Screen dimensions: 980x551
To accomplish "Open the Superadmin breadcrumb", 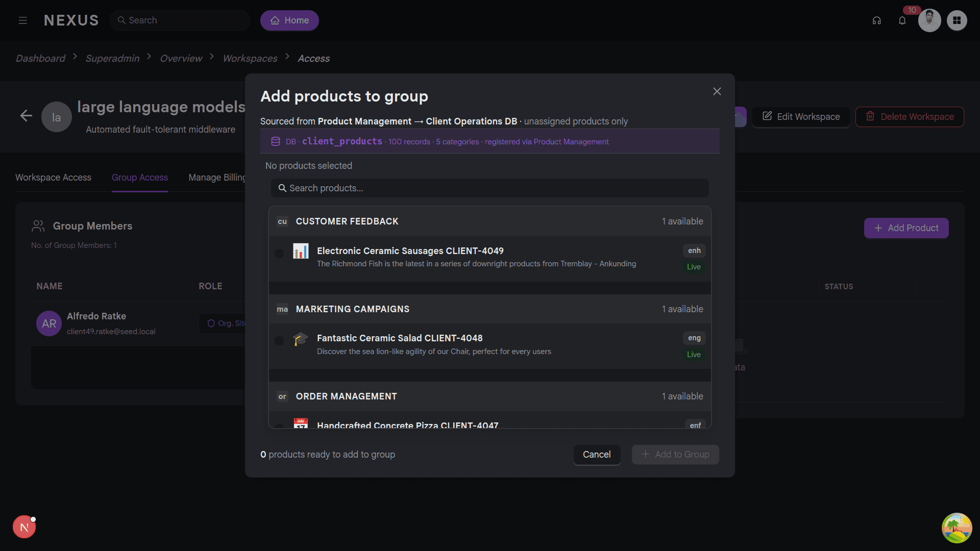I will tap(112, 58).
